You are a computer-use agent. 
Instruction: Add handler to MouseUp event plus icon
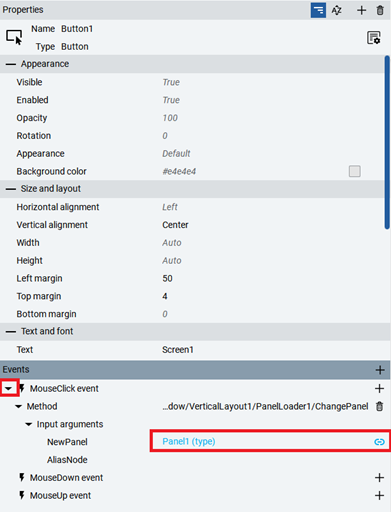click(379, 496)
